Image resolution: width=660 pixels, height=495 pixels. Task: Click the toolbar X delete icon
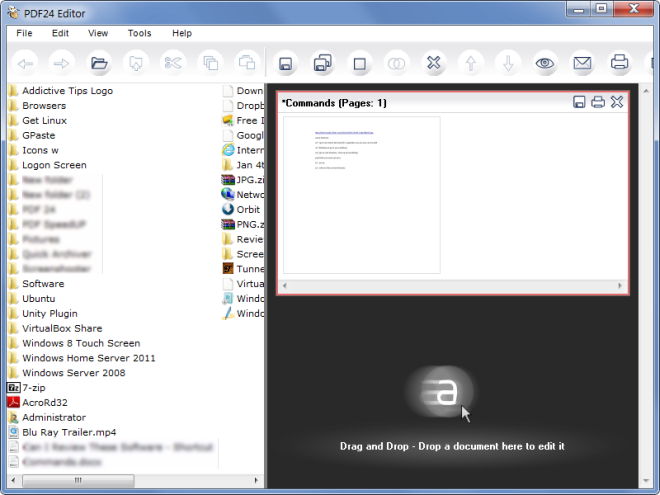434,64
